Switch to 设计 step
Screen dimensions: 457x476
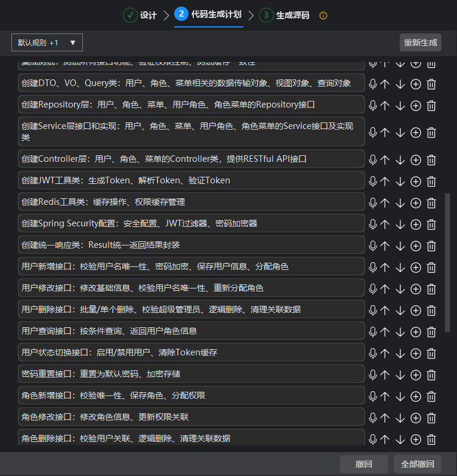[x=141, y=16]
